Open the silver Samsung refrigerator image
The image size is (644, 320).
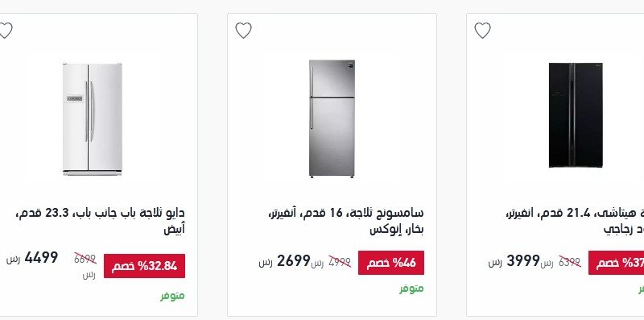(332, 118)
